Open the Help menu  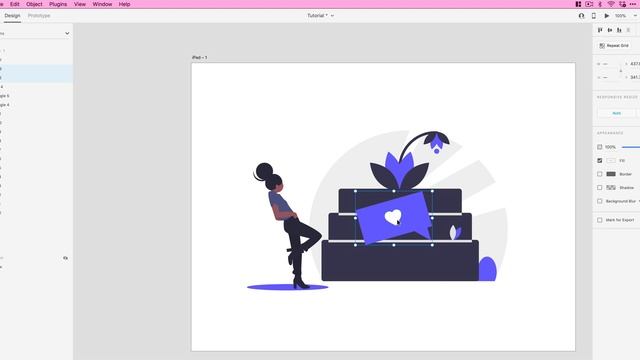pos(124,4)
